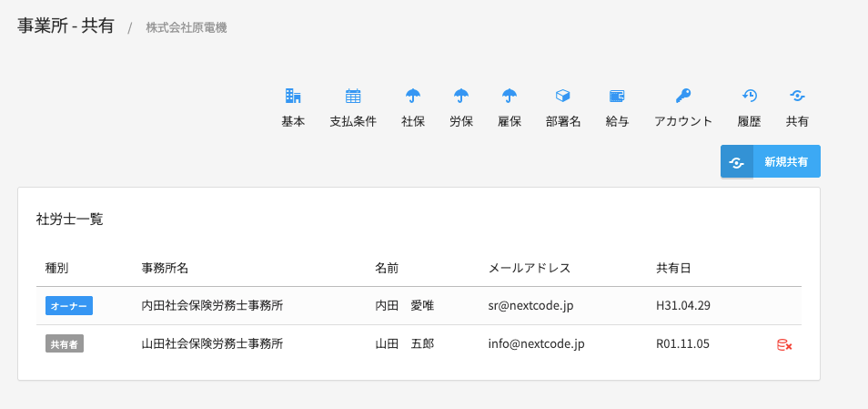Click the 共有者 badge
The height and width of the screenshot is (409, 868).
coord(65,343)
